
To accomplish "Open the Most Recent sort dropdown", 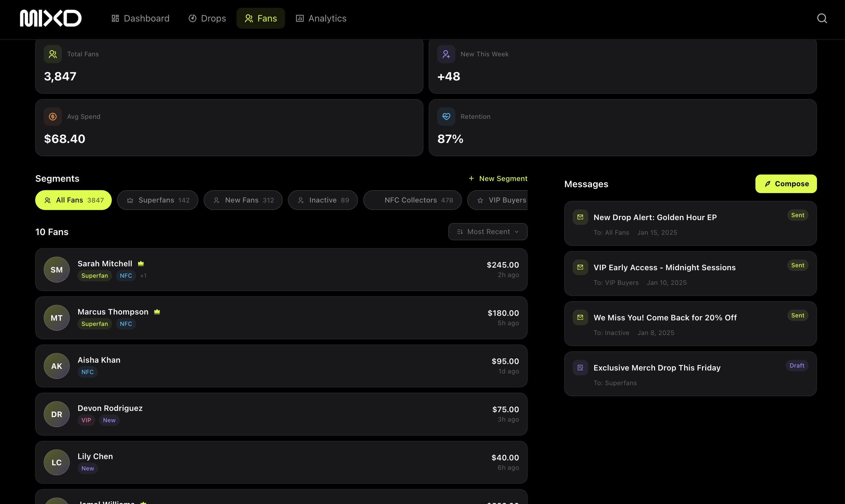I will 488,231.
